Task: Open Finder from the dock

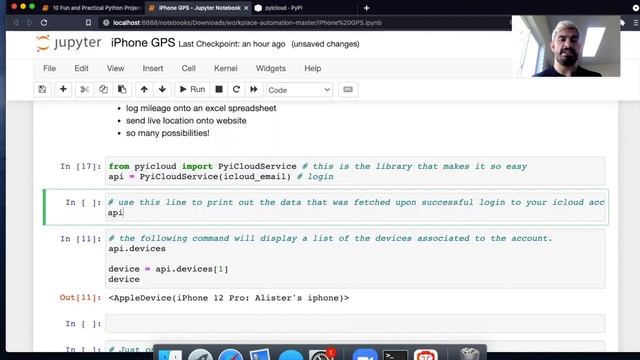Action: click(170, 355)
